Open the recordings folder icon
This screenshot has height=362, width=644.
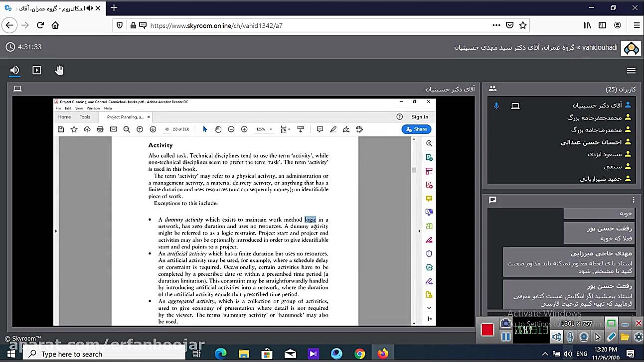pyautogui.click(x=625, y=337)
